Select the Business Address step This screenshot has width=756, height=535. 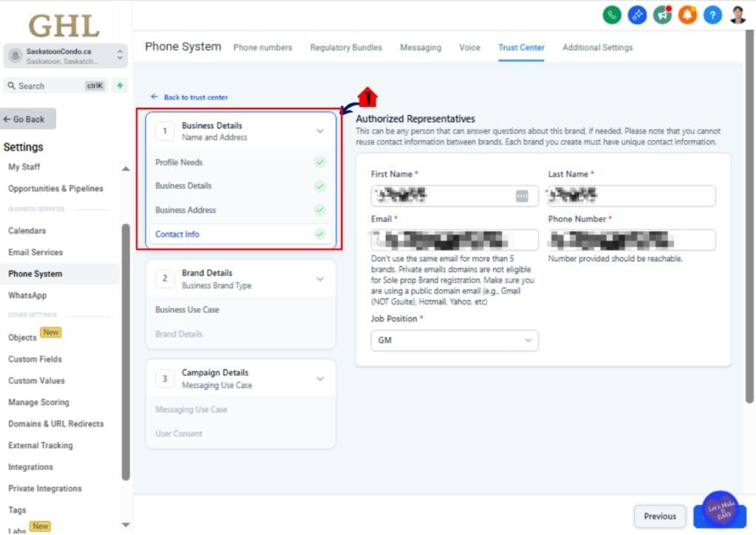(x=185, y=210)
